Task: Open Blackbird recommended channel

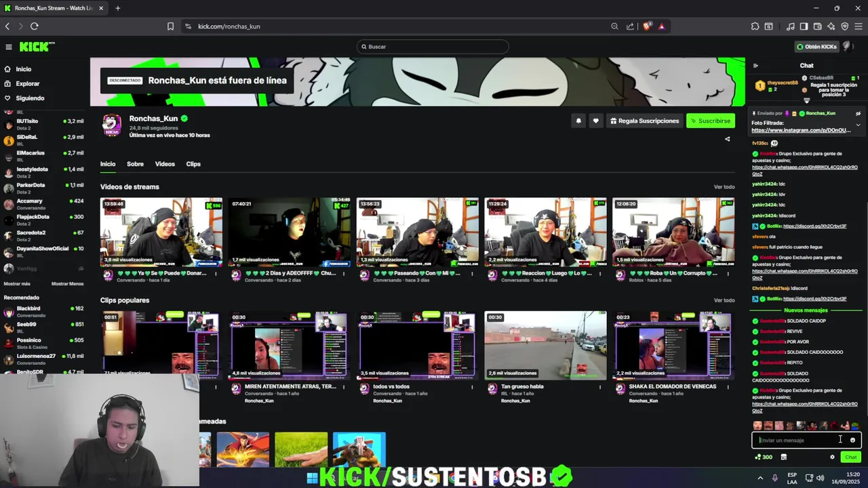Action: (43, 311)
